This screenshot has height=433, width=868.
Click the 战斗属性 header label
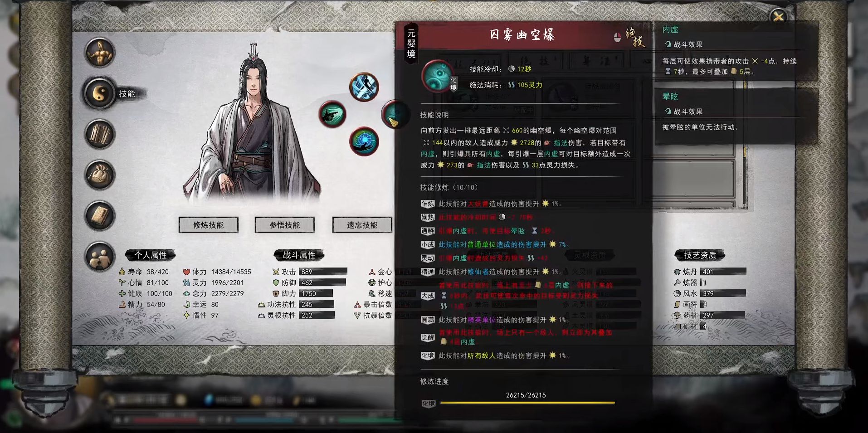click(x=299, y=255)
